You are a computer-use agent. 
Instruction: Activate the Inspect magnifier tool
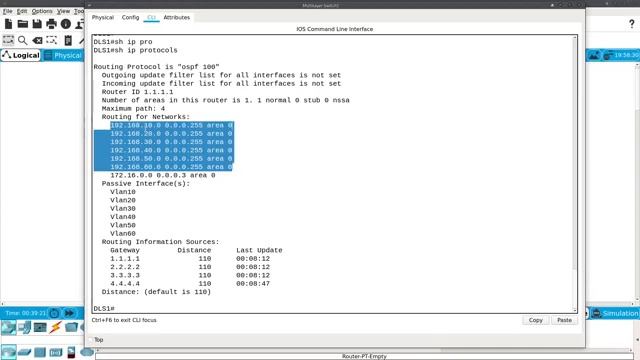click(23, 40)
